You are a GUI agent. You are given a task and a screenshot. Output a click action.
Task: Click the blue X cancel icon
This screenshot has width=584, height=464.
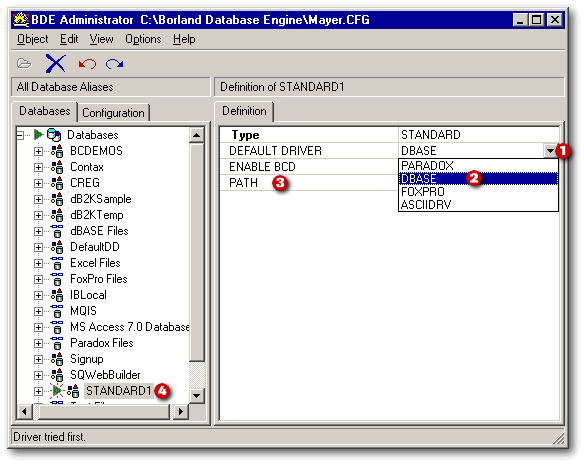pos(55,63)
